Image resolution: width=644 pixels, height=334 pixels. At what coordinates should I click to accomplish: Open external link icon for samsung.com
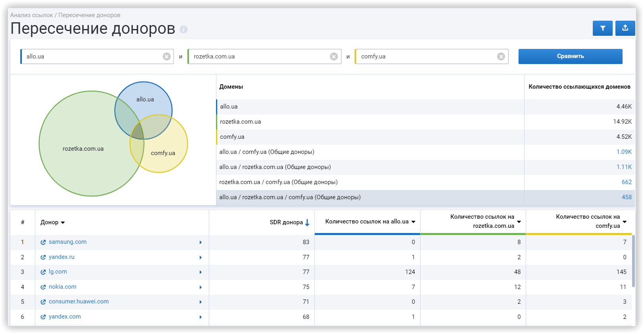pyautogui.click(x=43, y=242)
